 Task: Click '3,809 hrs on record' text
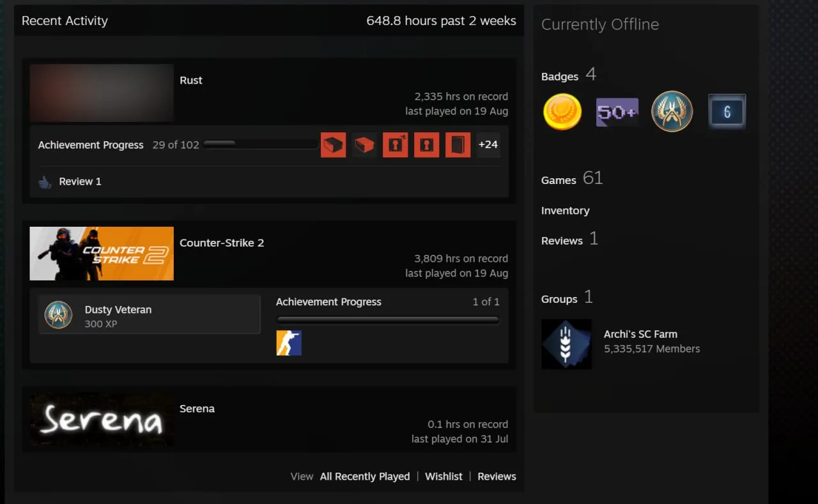[461, 259]
